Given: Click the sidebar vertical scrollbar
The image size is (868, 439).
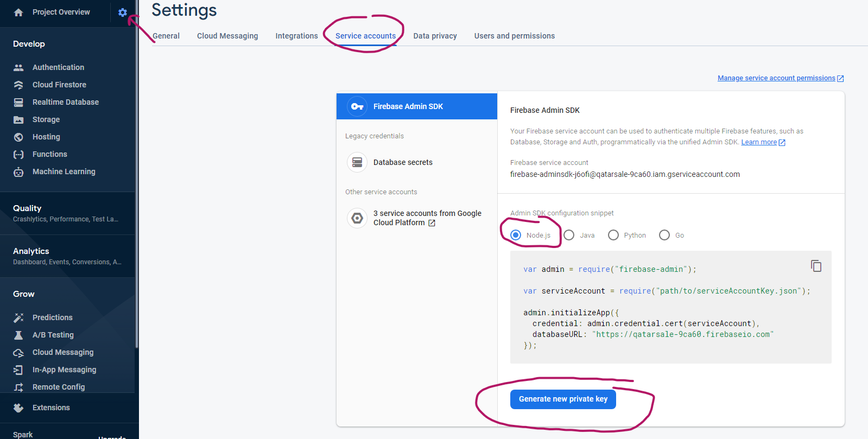Looking at the screenshot, I should [137, 174].
